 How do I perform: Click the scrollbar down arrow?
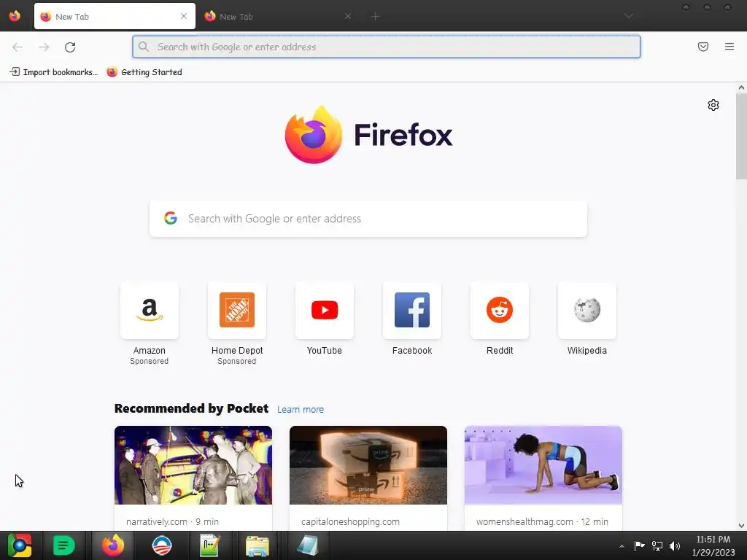click(741, 526)
